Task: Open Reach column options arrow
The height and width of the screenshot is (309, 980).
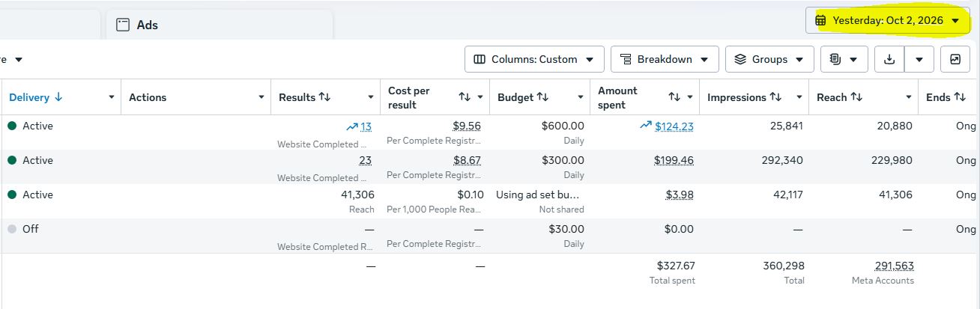Action: pyautogui.click(x=909, y=97)
